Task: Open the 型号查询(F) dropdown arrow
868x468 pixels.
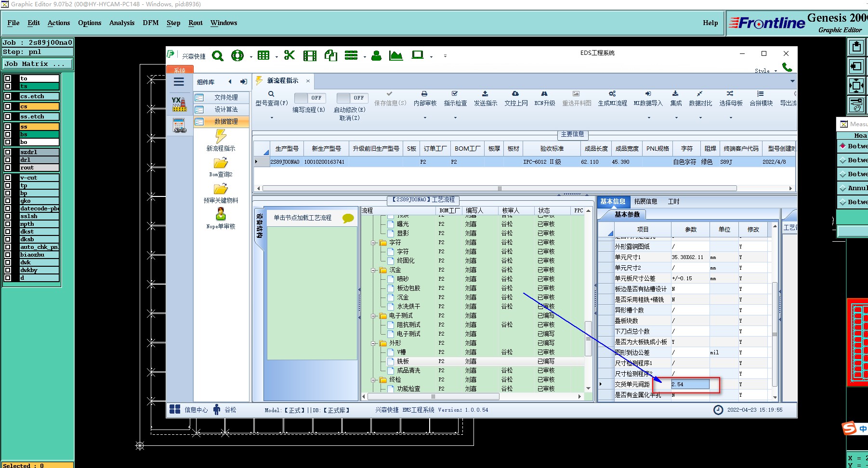Action: tap(272, 117)
